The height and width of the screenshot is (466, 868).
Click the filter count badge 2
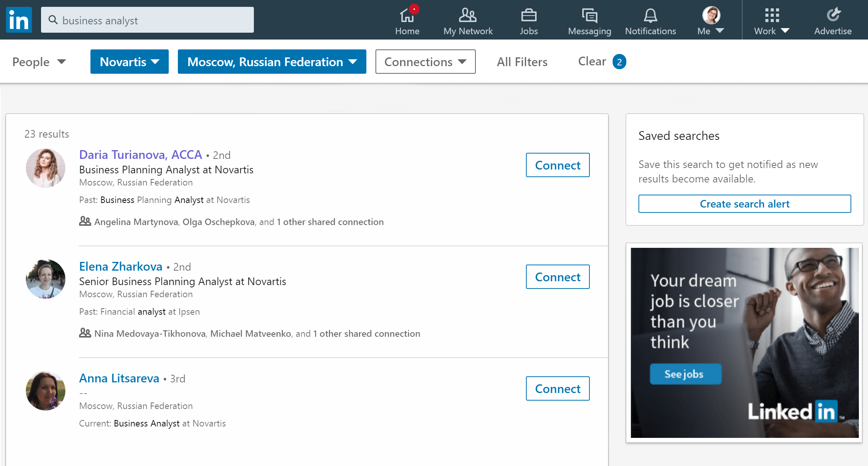[619, 62]
